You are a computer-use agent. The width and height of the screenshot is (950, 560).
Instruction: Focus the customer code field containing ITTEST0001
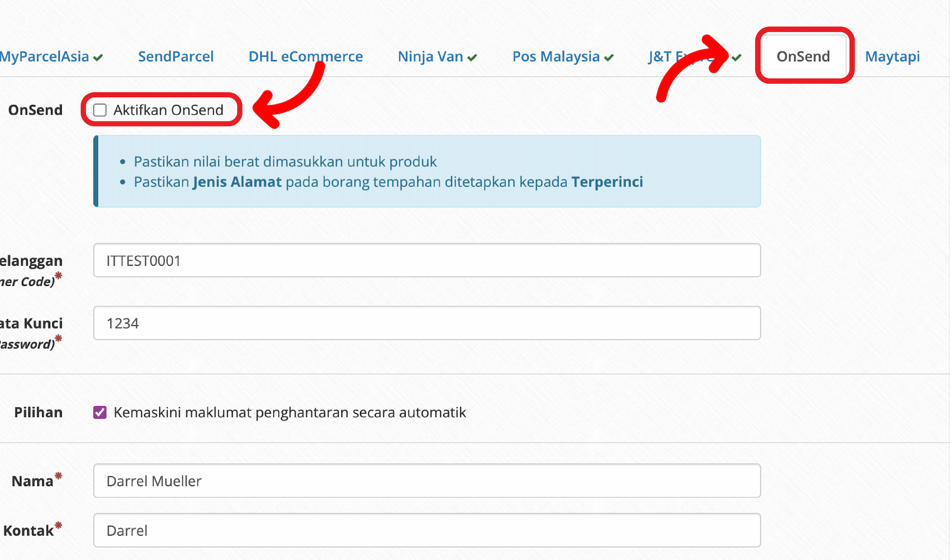click(x=427, y=260)
